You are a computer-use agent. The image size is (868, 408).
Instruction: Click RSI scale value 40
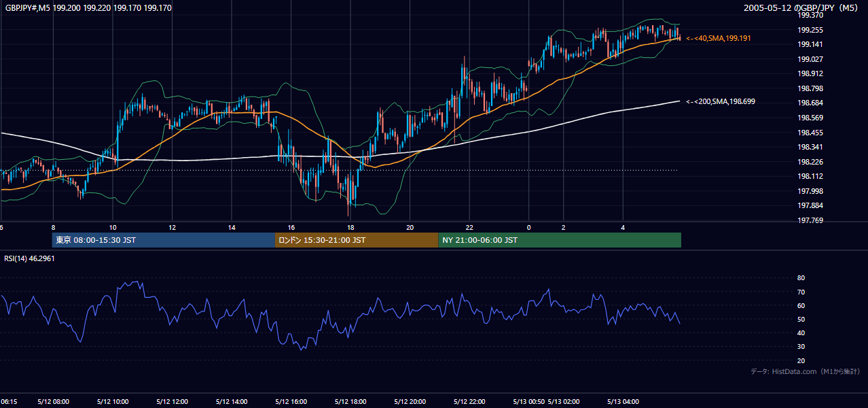tap(801, 333)
